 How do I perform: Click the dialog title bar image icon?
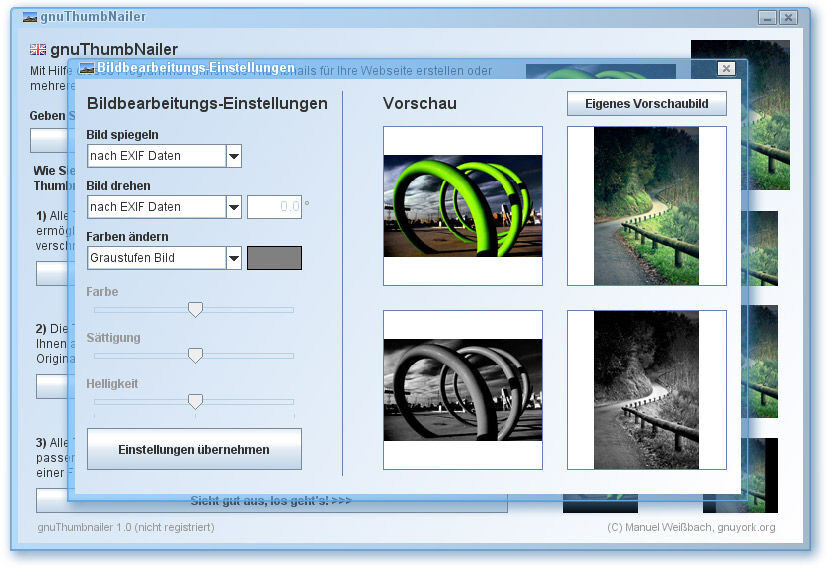click(x=86, y=68)
